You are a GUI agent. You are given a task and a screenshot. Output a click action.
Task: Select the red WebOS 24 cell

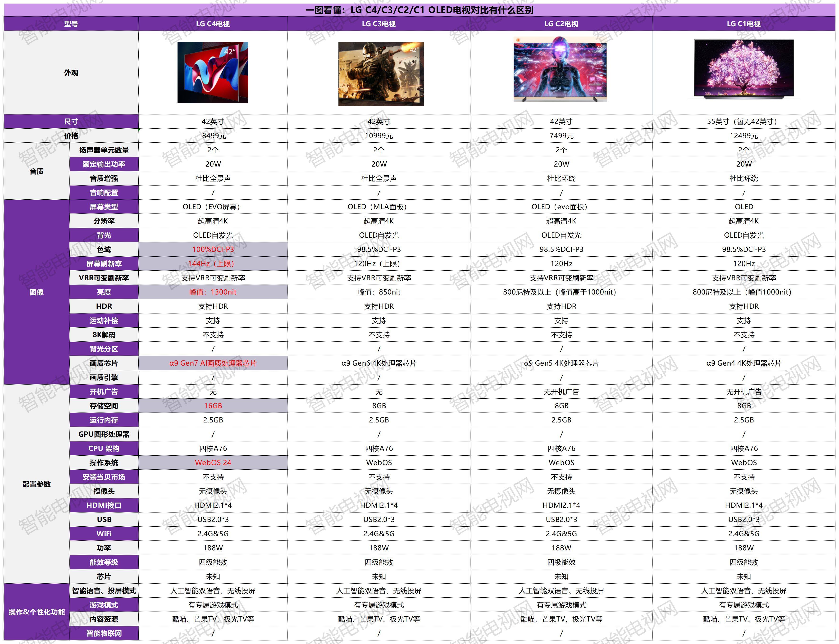click(x=213, y=462)
